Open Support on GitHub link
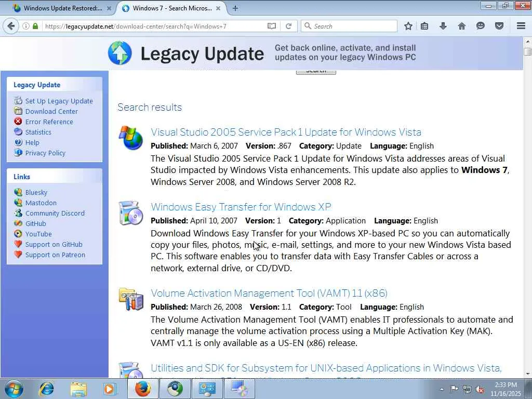Screen dimensions: 532x399 54,244
